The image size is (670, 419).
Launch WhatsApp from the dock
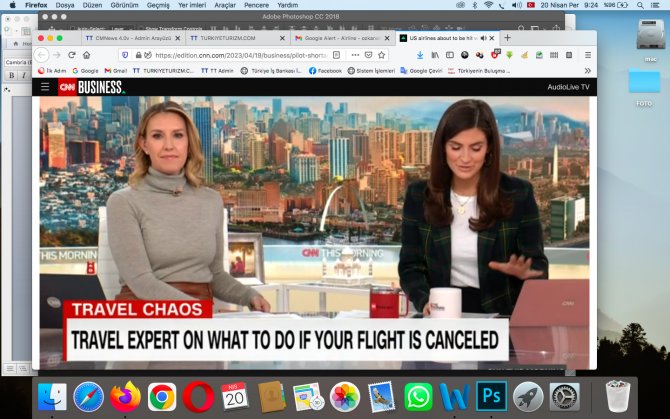pyautogui.click(x=418, y=396)
